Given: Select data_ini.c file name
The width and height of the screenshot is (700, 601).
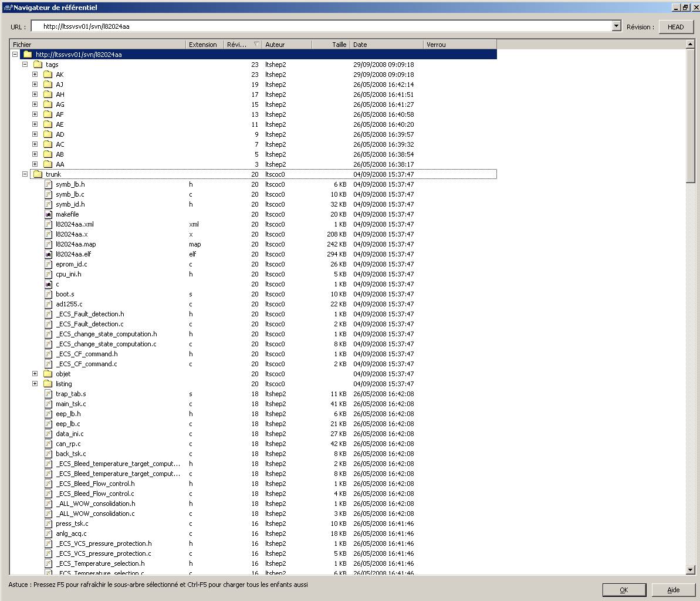Looking at the screenshot, I should [x=70, y=434].
